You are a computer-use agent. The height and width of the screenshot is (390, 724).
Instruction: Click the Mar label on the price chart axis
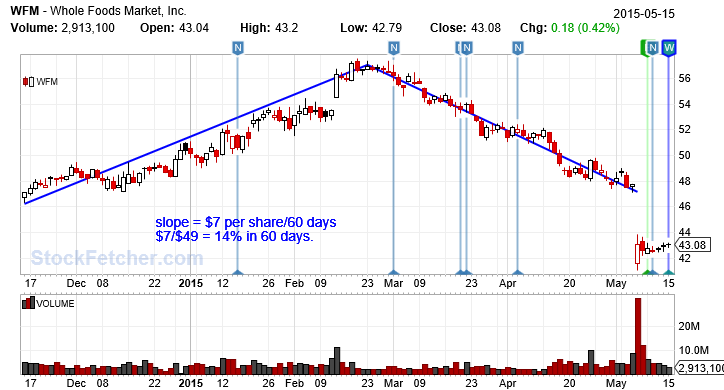393,283
